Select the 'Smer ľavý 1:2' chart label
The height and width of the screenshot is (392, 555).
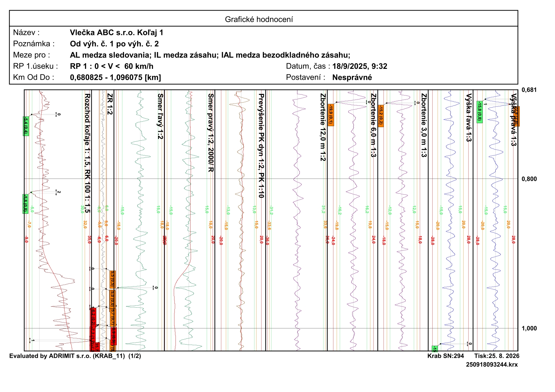click(x=160, y=116)
